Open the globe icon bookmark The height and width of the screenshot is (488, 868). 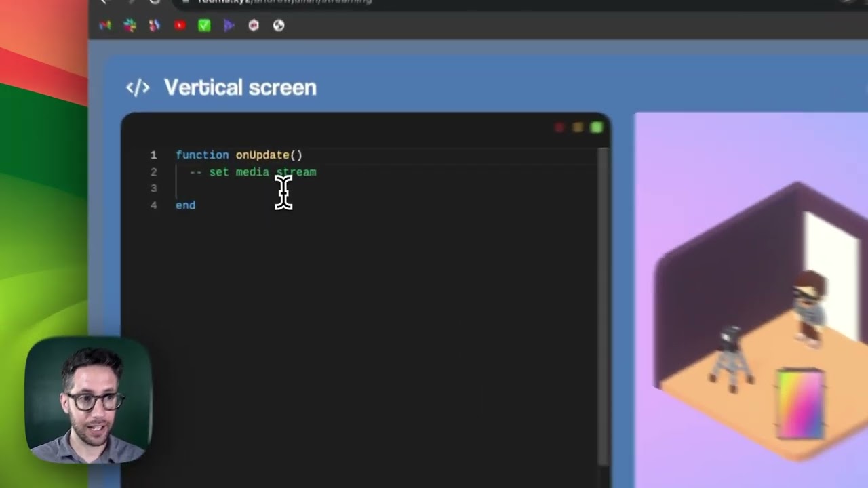pos(279,26)
